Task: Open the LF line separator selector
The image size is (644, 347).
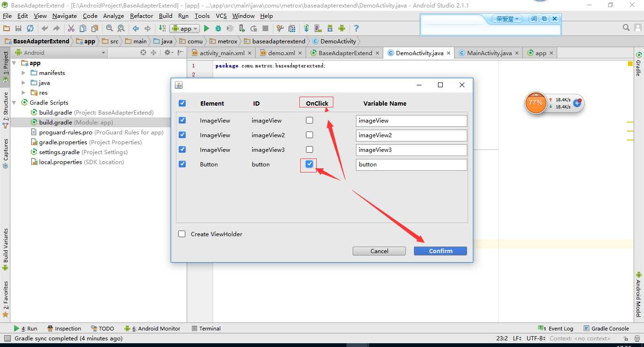Action: 517,338
